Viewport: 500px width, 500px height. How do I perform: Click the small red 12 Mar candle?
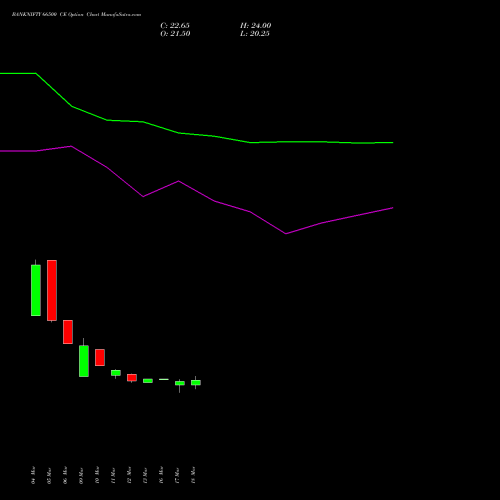click(132, 378)
